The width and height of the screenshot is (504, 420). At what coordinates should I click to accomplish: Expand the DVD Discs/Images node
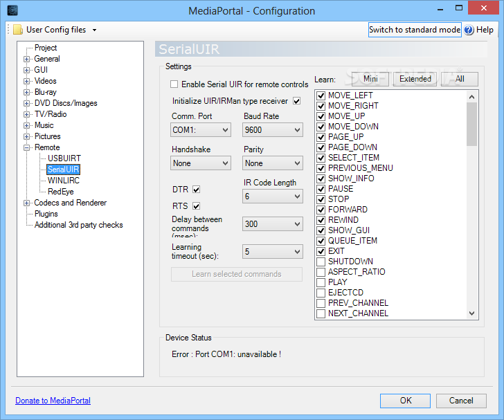(27, 104)
